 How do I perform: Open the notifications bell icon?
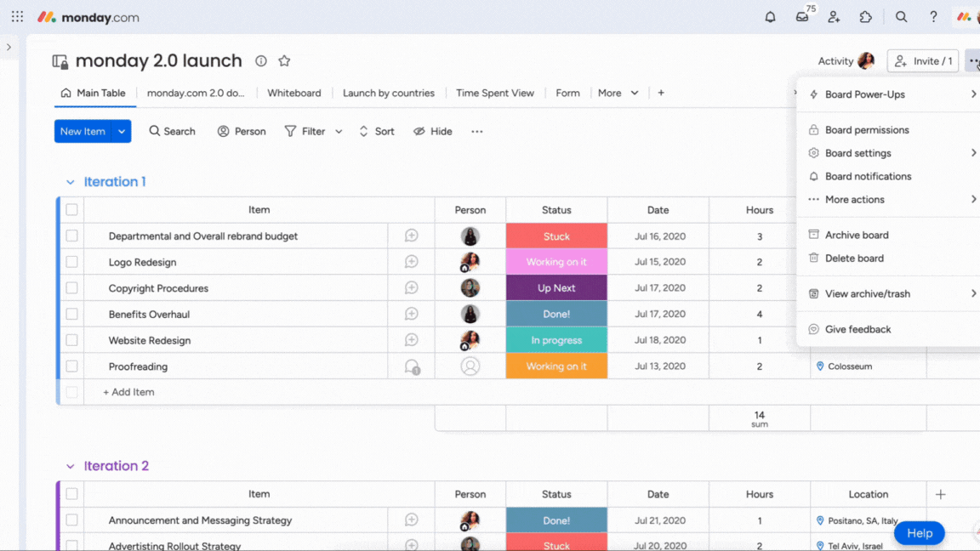769,16
